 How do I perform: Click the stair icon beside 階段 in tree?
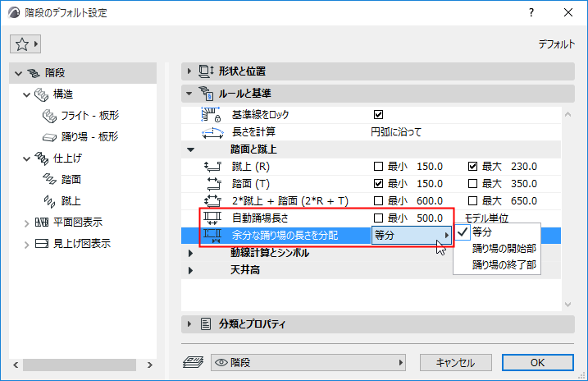click(x=34, y=73)
